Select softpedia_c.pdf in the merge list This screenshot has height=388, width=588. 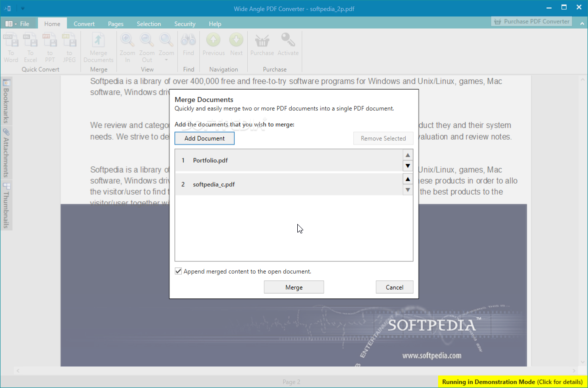289,184
